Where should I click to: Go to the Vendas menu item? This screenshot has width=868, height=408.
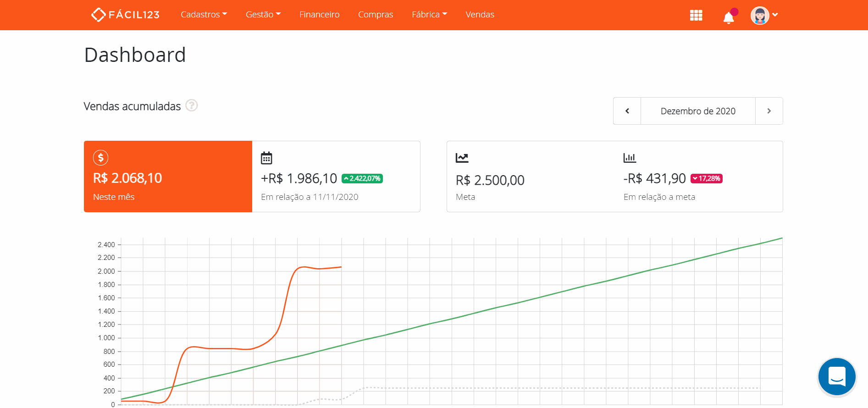pos(480,15)
